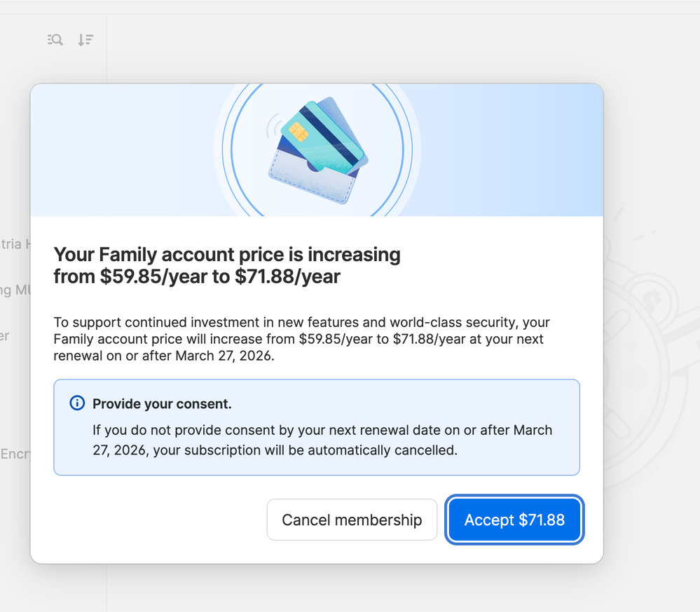Click the consent notice info box body text
Image resolution: width=700 pixels, height=612 pixels.
point(322,440)
